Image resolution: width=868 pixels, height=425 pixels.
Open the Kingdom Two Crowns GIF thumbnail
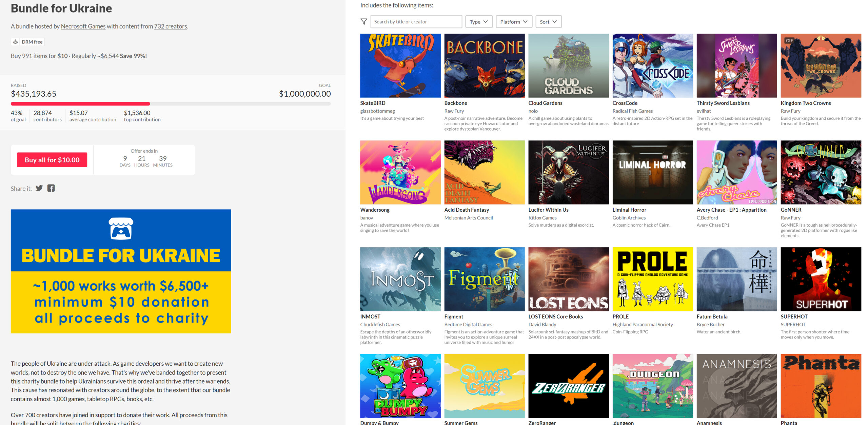(x=821, y=65)
